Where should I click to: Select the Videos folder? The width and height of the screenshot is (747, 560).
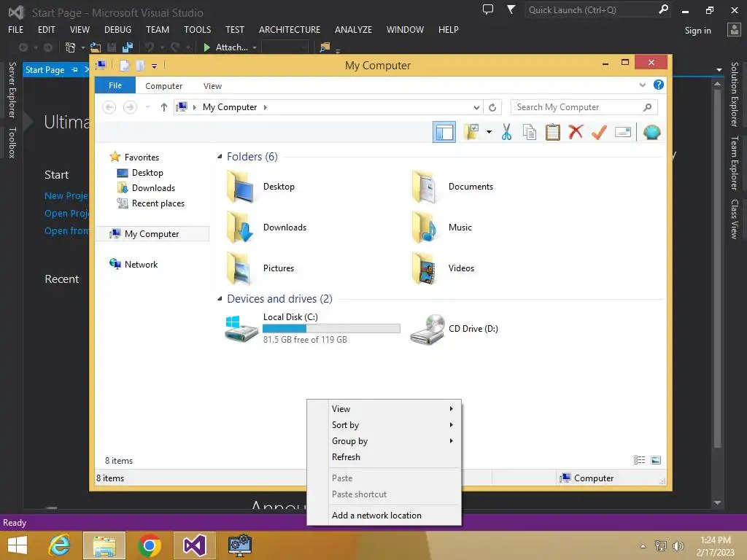tap(443, 268)
